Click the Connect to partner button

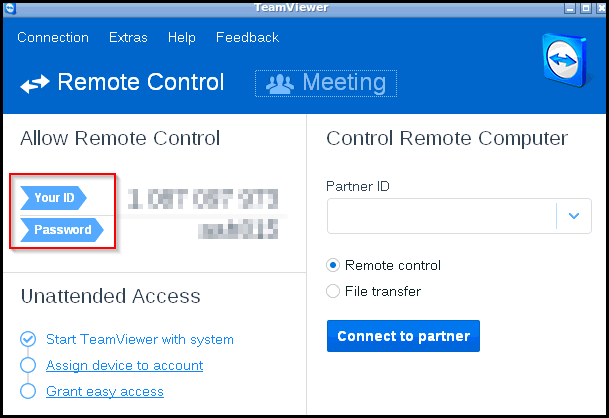[x=403, y=336]
